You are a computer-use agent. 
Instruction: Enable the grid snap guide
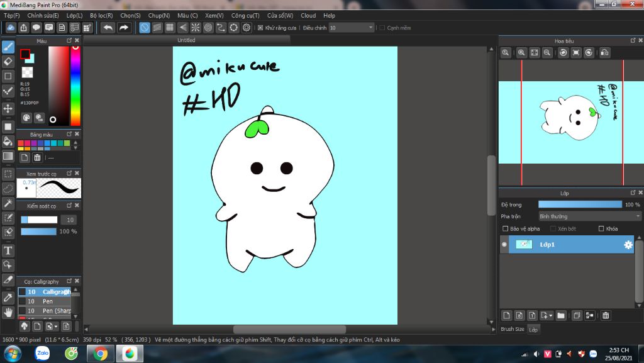click(x=170, y=28)
